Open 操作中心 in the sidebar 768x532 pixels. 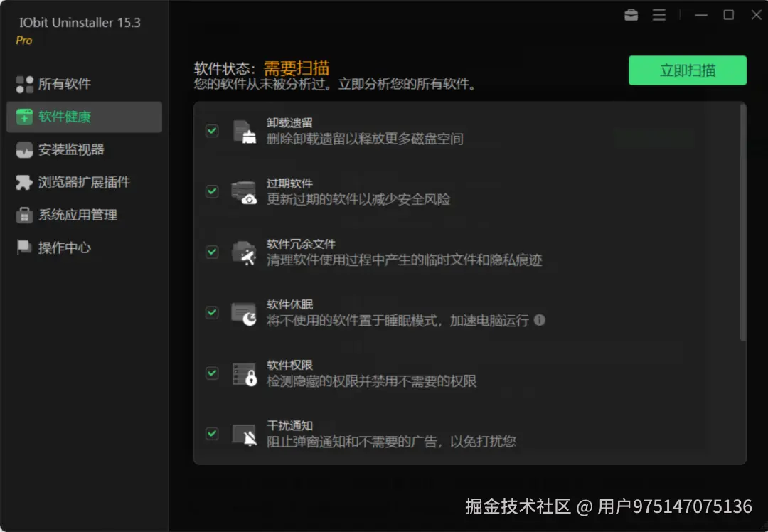[x=84, y=248]
